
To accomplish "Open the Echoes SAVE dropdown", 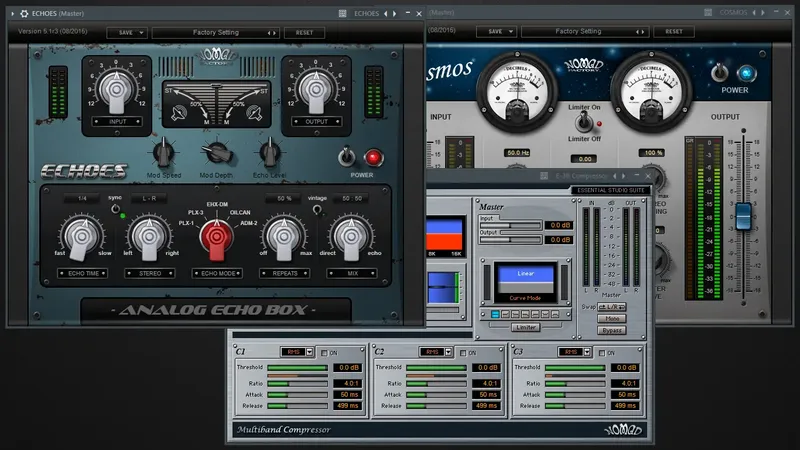I will coord(126,32).
